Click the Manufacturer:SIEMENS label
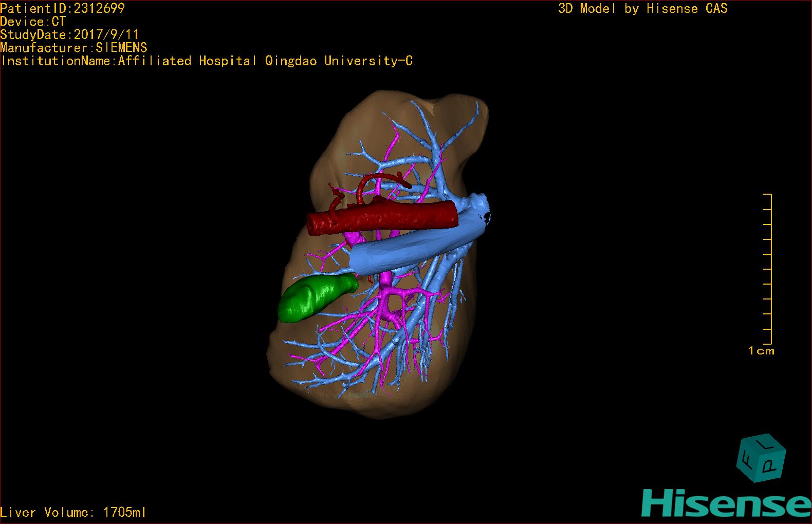Image resolution: width=812 pixels, height=524 pixels. coord(73,48)
